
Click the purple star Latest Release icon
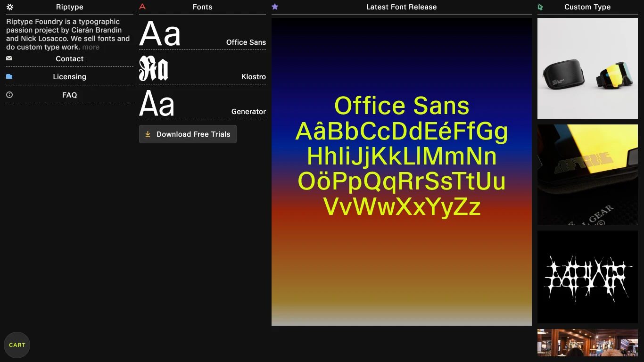click(x=275, y=7)
